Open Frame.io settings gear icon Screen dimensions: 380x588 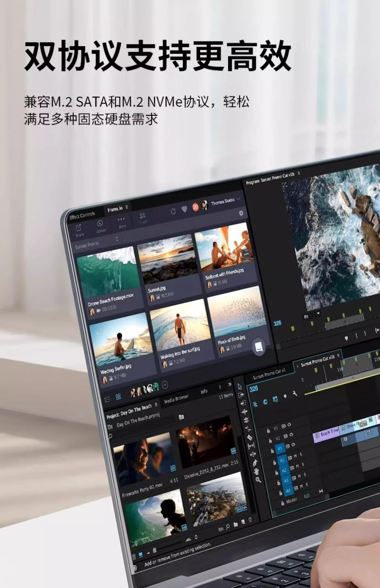[241, 213]
